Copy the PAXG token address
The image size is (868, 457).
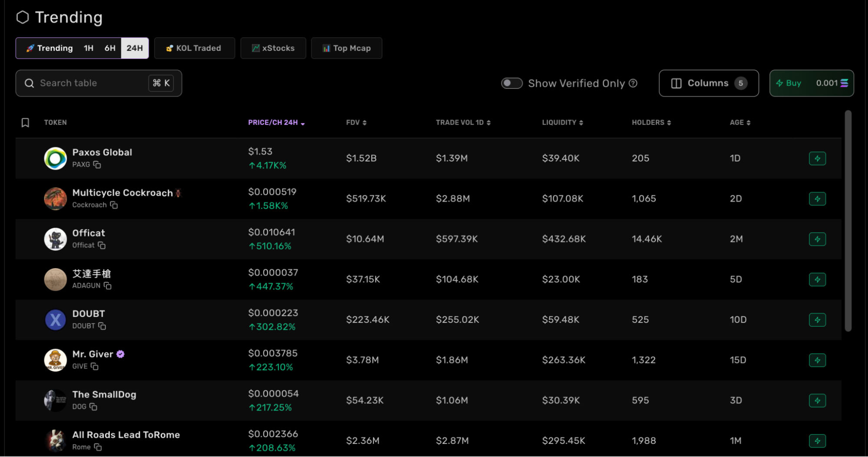click(97, 165)
